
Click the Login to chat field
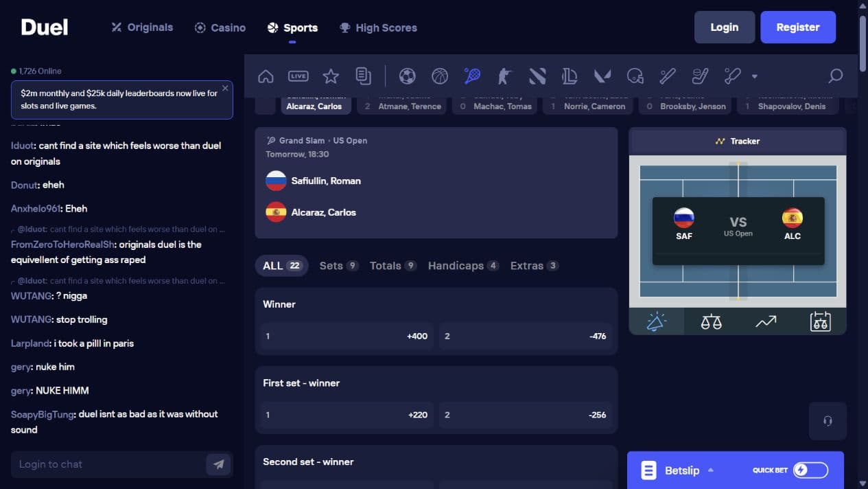click(108, 464)
